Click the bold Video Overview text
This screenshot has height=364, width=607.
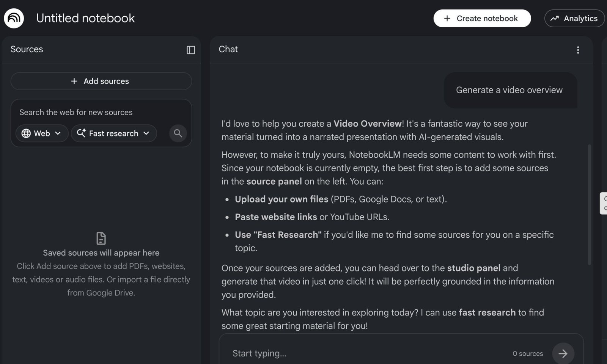[x=368, y=124]
